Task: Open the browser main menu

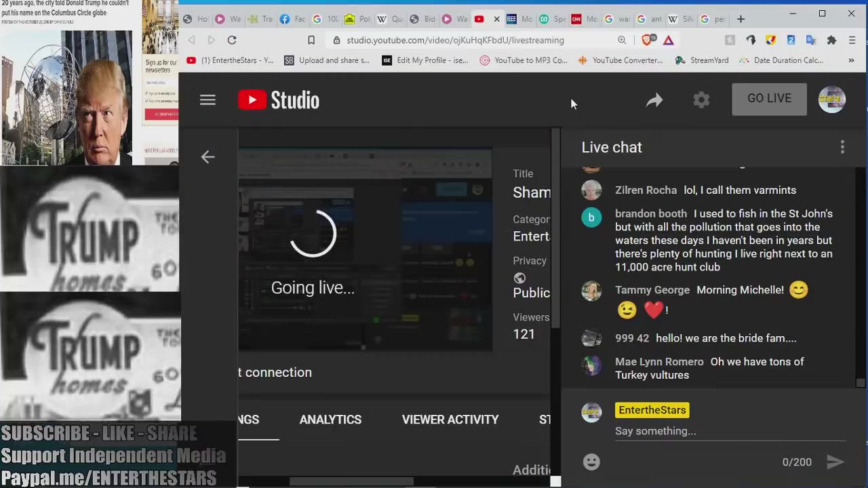Action: (x=852, y=40)
